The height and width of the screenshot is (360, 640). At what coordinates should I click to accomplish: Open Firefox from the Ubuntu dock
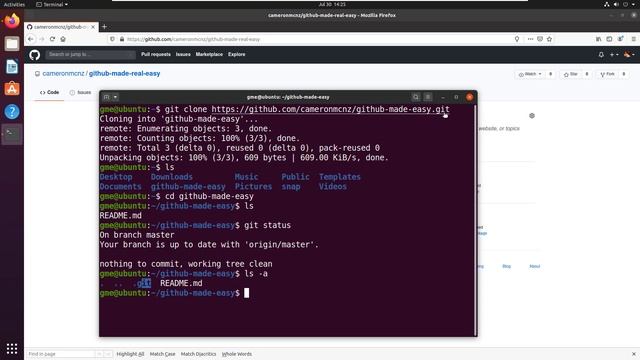12,21
